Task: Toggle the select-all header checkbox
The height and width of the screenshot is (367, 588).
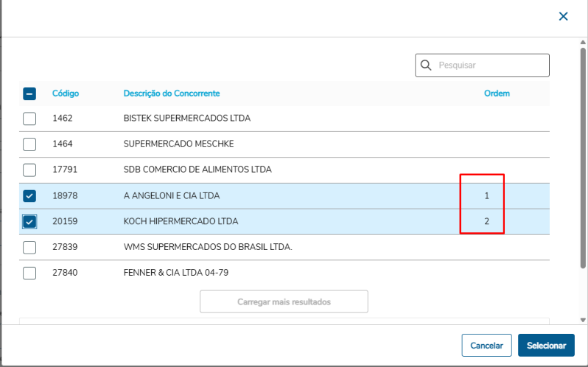Action: coord(29,94)
